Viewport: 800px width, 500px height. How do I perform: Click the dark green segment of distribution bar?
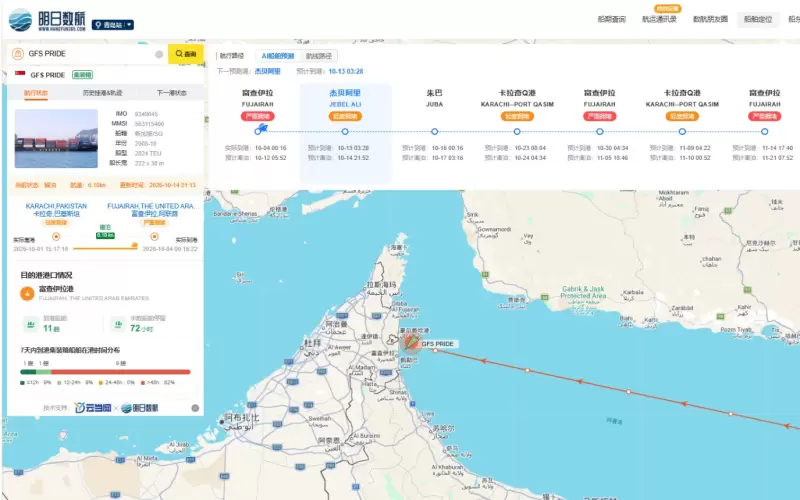pos(28,372)
